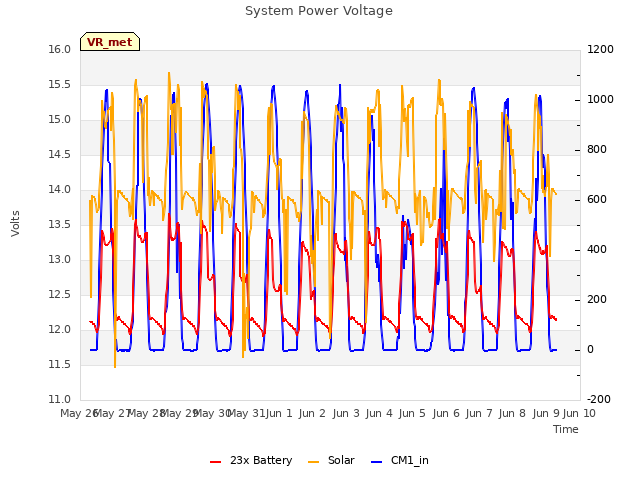Click the Jun 9 date label
Image resolution: width=640 pixels, height=480 pixels.
546,413
